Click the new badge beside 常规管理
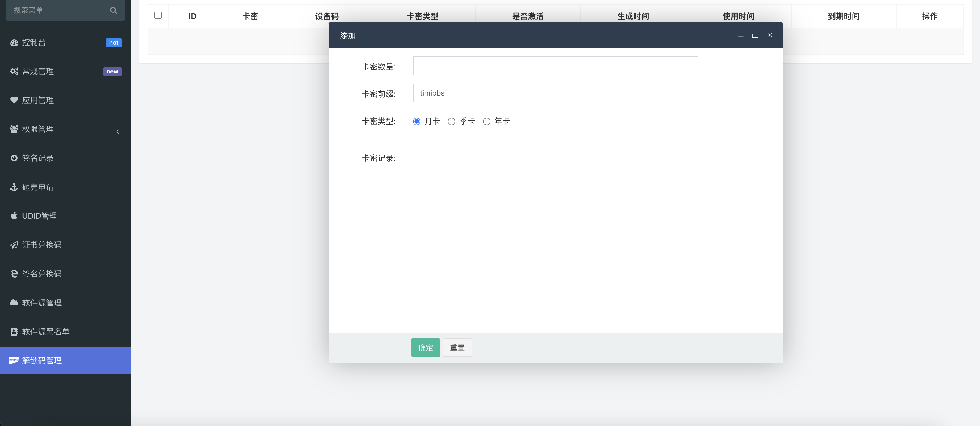980x426 pixels. click(112, 71)
